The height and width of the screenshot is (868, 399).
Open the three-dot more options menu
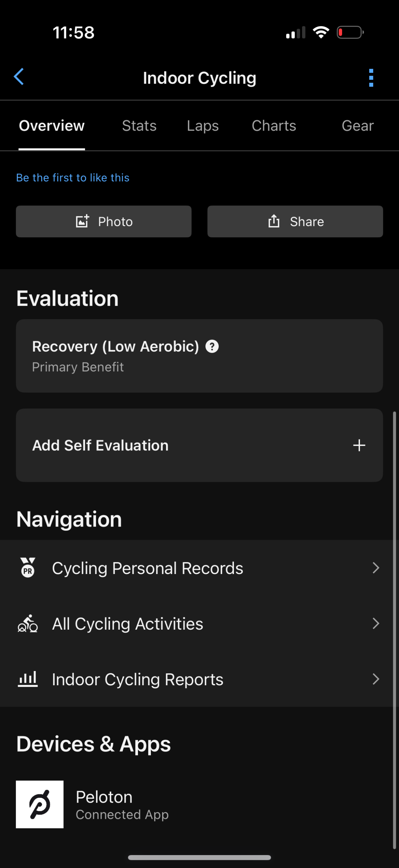click(x=371, y=78)
